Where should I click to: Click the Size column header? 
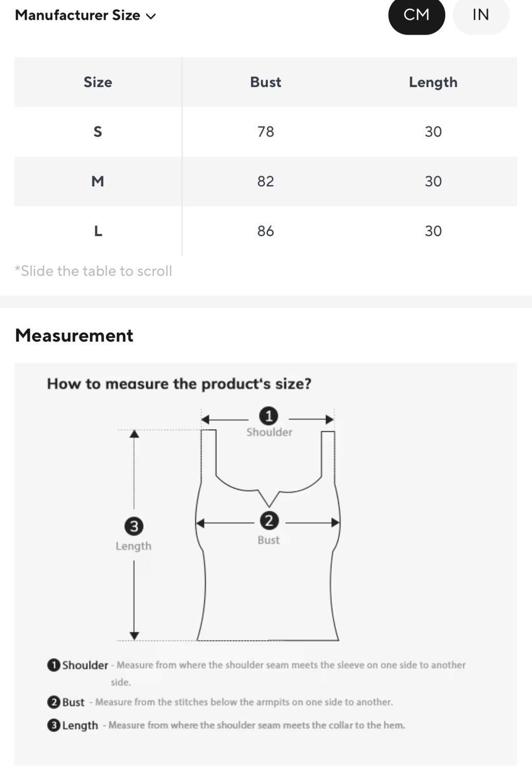click(97, 82)
